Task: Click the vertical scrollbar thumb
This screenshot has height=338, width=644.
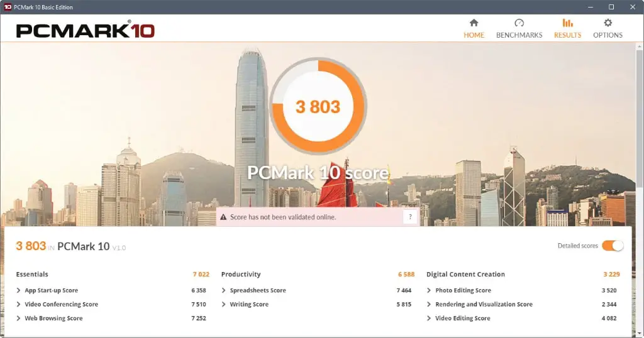Action: pos(639,119)
